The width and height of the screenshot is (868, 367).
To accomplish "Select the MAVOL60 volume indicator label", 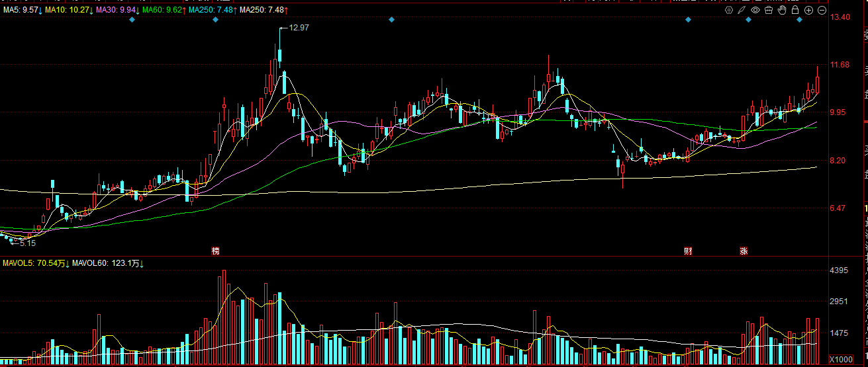I will click(108, 263).
